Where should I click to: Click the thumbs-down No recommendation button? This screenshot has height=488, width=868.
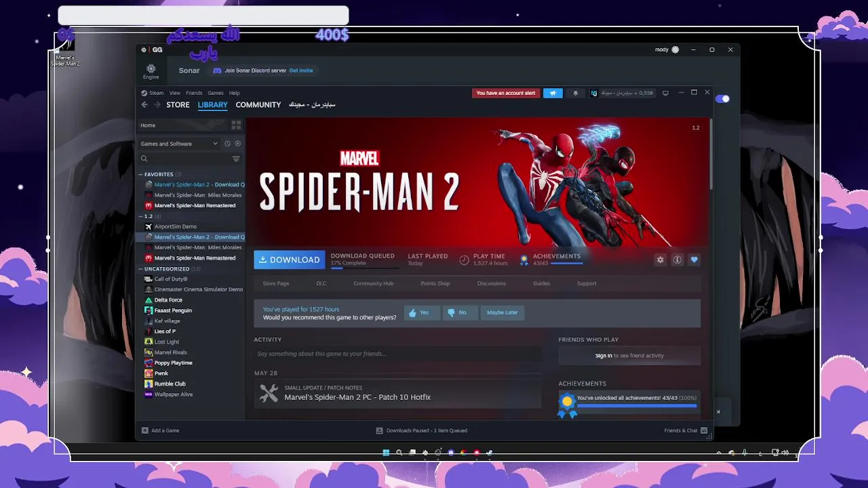point(459,312)
